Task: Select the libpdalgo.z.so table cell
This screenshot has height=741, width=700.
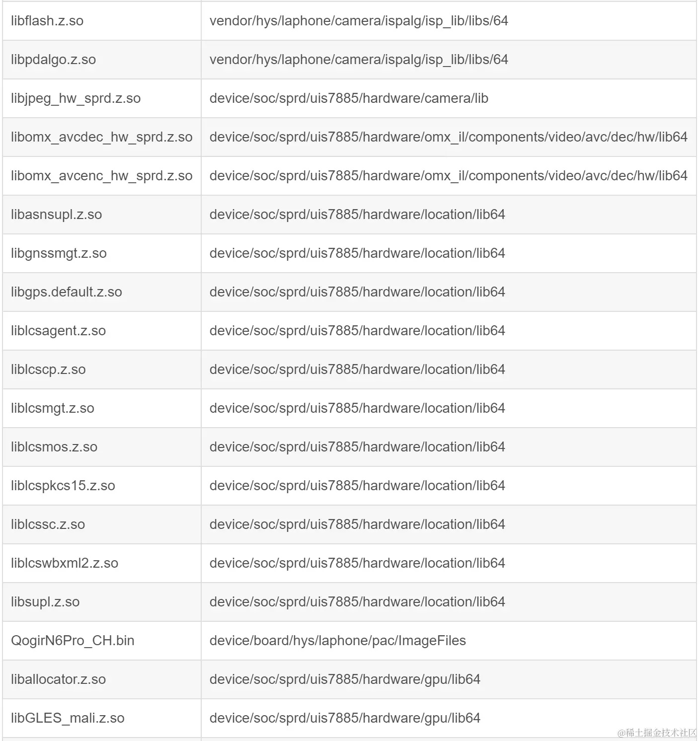Action: pos(53,60)
